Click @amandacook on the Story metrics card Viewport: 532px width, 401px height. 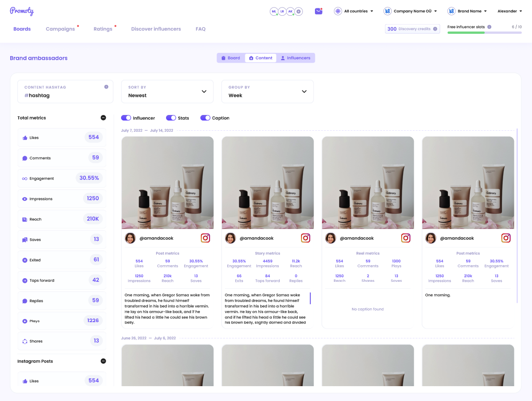[256, 238]
